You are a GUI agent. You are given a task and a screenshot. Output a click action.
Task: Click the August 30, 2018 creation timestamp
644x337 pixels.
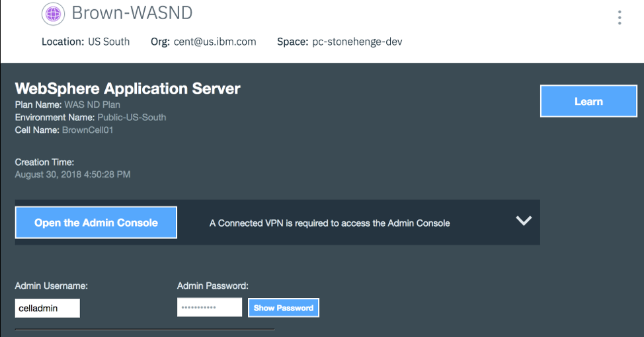point(73,174)
